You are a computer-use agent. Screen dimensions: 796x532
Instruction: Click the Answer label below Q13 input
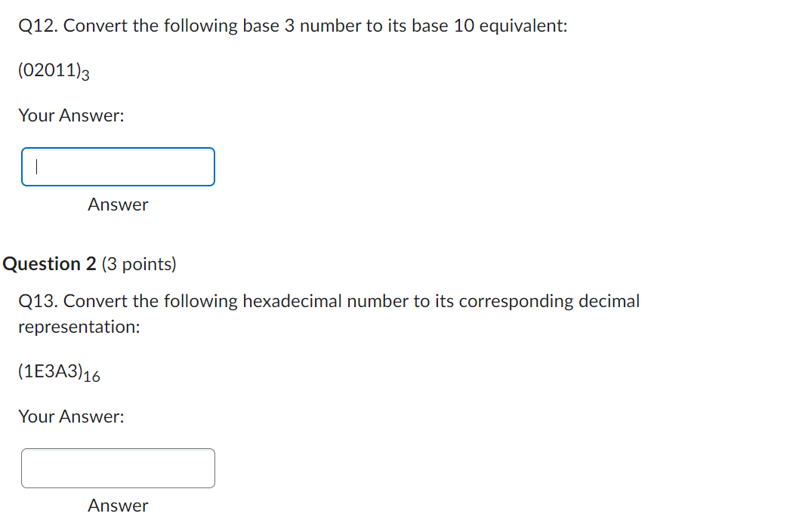(118, 506)
